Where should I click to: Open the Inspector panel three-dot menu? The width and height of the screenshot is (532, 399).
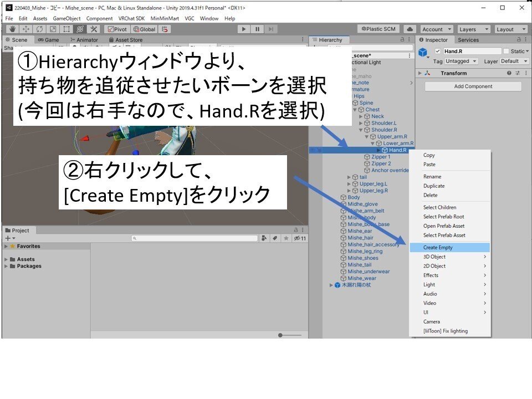tap(526, 39)
